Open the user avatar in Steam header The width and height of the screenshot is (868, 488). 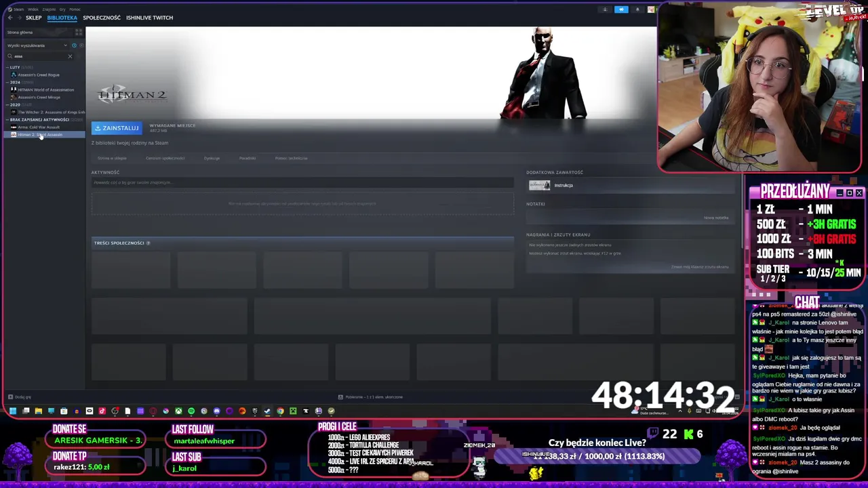(x=651, y=9)
